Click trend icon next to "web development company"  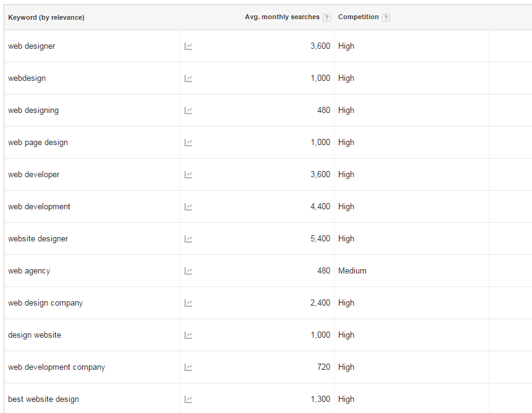coord(188,367)
